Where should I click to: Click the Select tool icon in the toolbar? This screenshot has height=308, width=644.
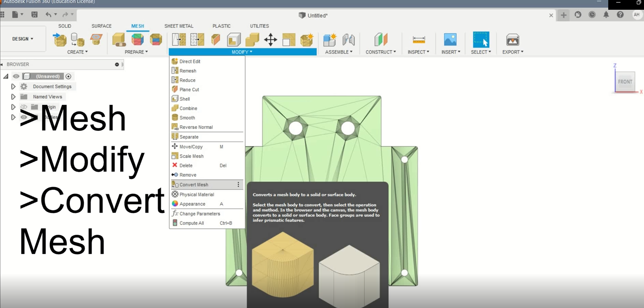pos(481,39)
